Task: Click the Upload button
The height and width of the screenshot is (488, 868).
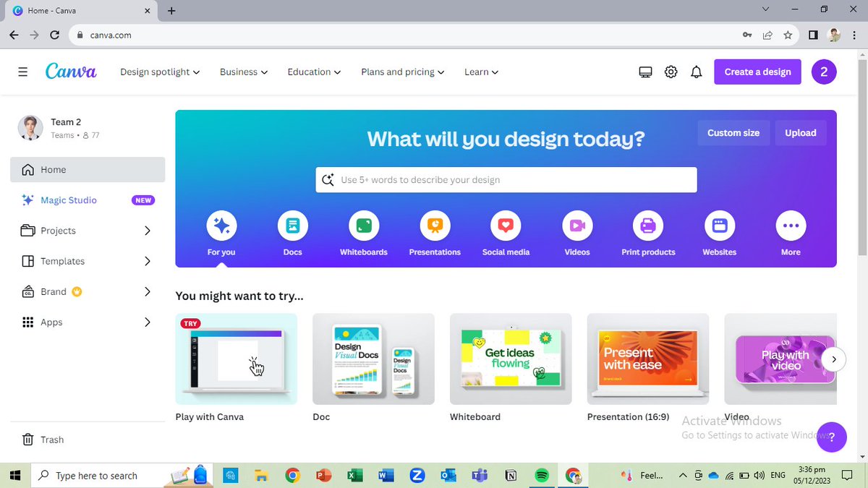Action: coord(801,133)
